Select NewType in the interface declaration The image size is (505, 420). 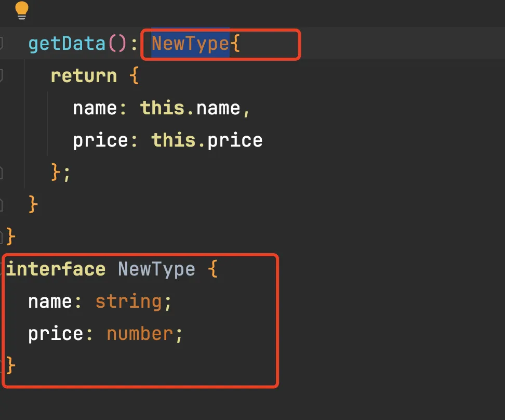click(156, 269)
